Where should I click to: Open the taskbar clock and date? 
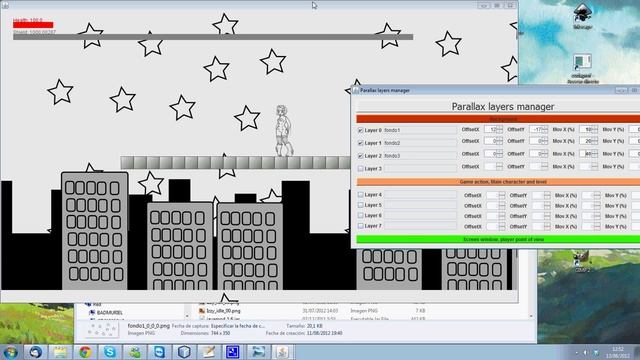618,352
